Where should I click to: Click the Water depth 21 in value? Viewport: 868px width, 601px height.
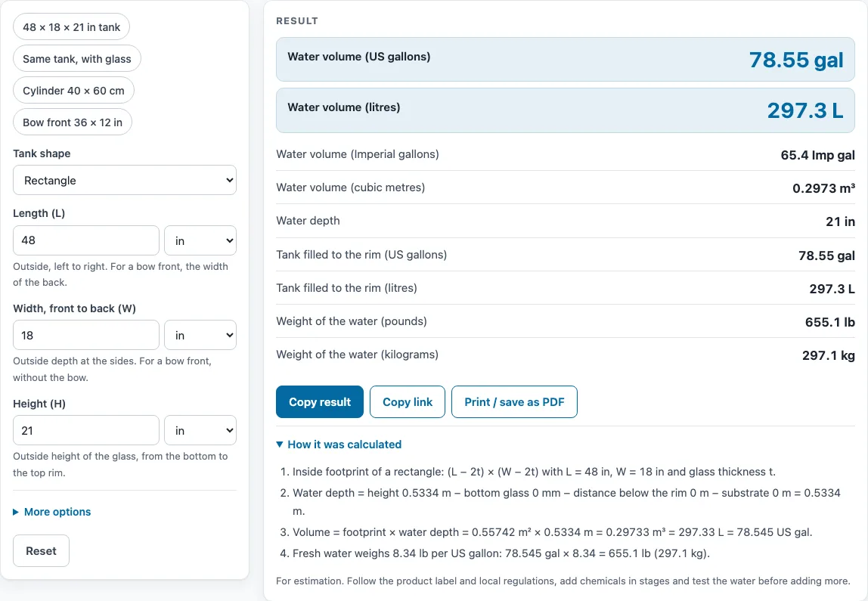click(840, 222)
